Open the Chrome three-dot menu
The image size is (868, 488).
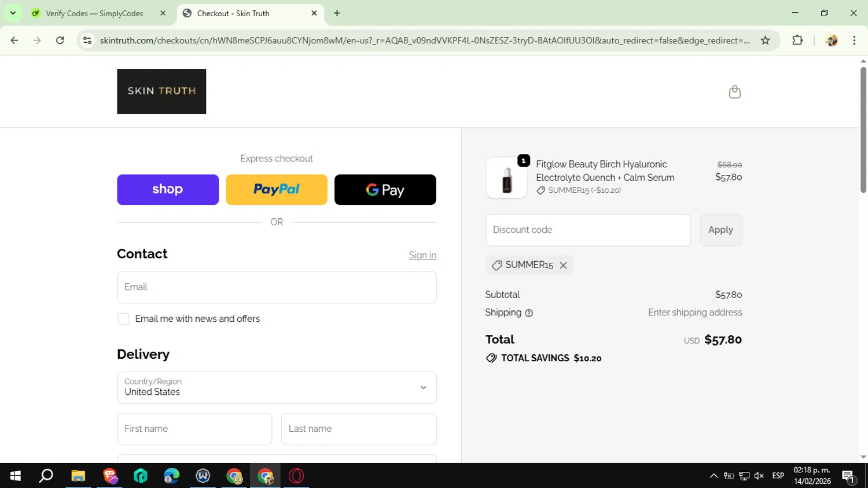click(x=854, y=41)
